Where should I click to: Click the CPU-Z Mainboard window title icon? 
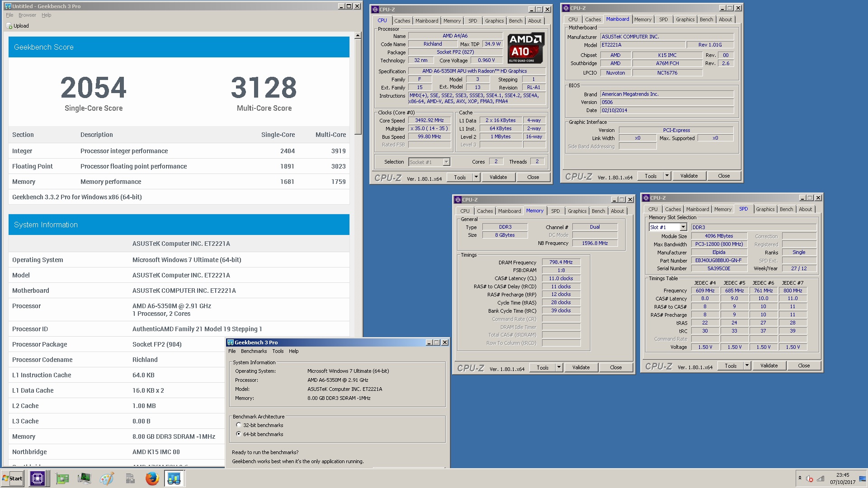pyautogui.click(x=566, y=8)
